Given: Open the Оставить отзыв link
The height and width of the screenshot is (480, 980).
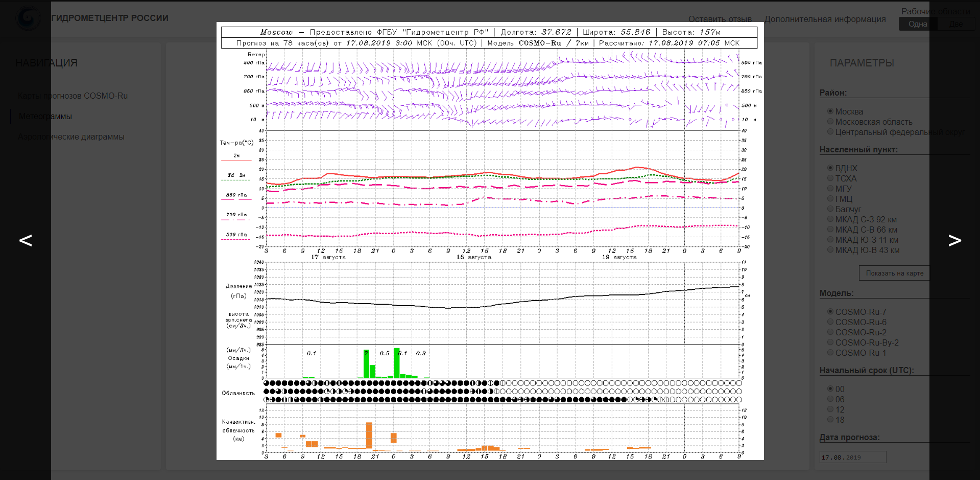Looking at the screenshot, I should coord(720,19).
